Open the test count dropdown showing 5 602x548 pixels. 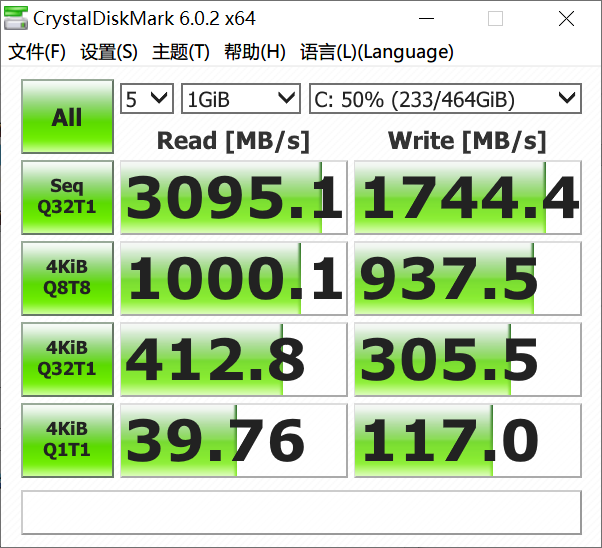point(147,98)
